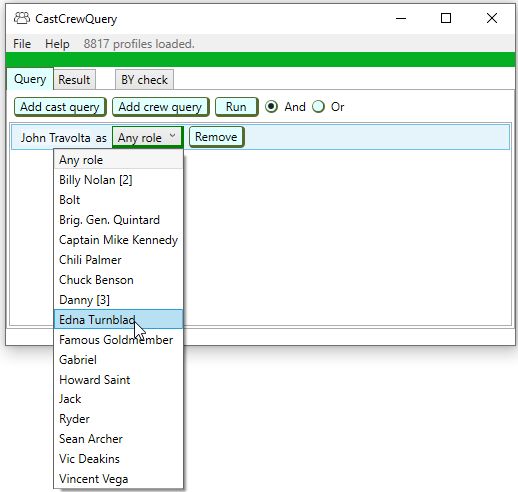Select Billy Nolan [2] role

118,180
